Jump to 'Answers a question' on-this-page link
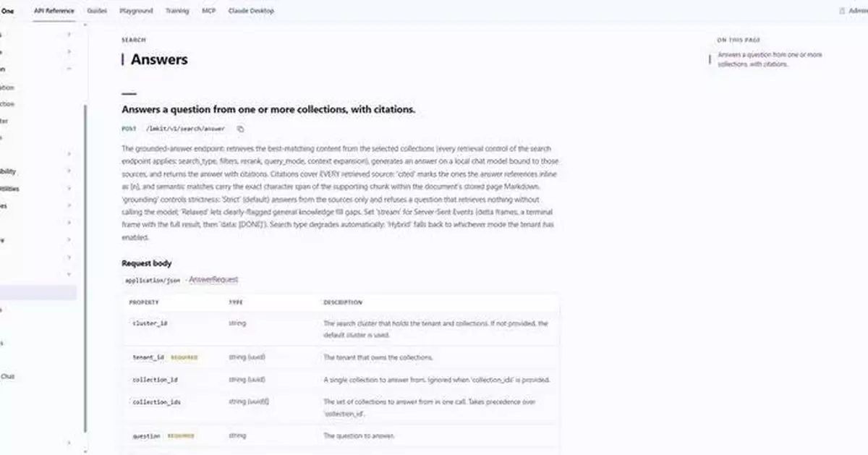The image size is (868, 455). (x=770, y=59)
